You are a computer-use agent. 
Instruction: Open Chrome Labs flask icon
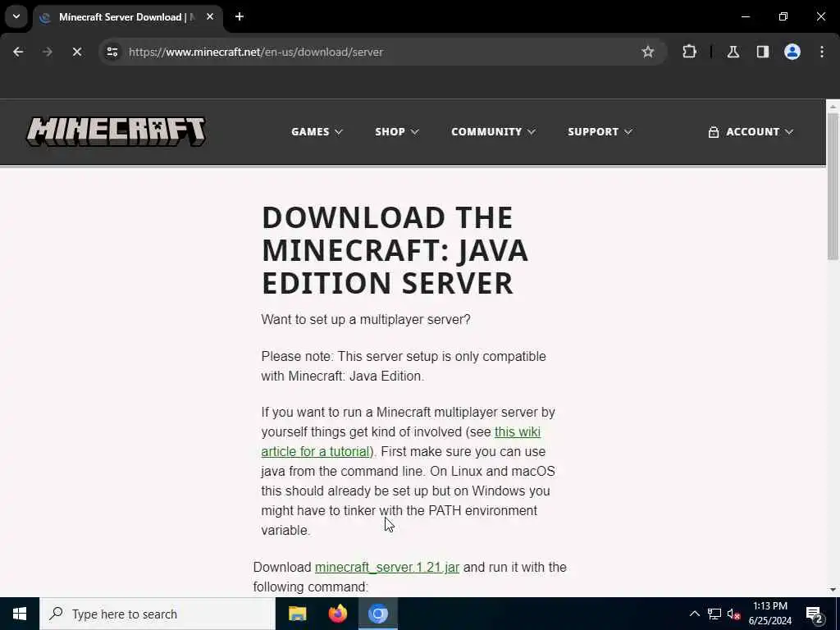tap(733, 52)
